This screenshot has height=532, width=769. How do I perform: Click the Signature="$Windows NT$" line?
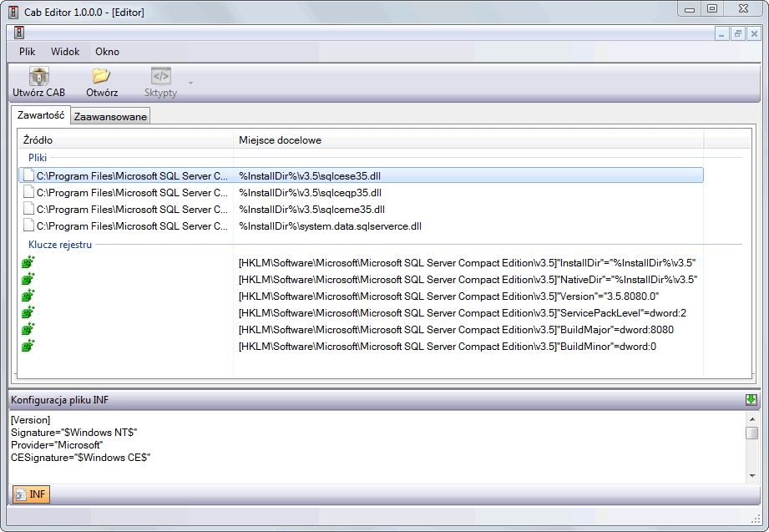[74, 433]
